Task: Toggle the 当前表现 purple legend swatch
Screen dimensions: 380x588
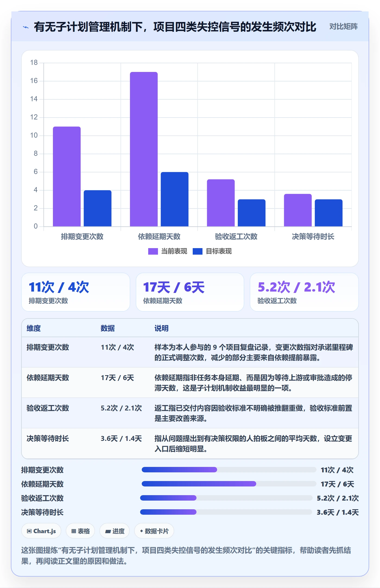Action: 153,251
